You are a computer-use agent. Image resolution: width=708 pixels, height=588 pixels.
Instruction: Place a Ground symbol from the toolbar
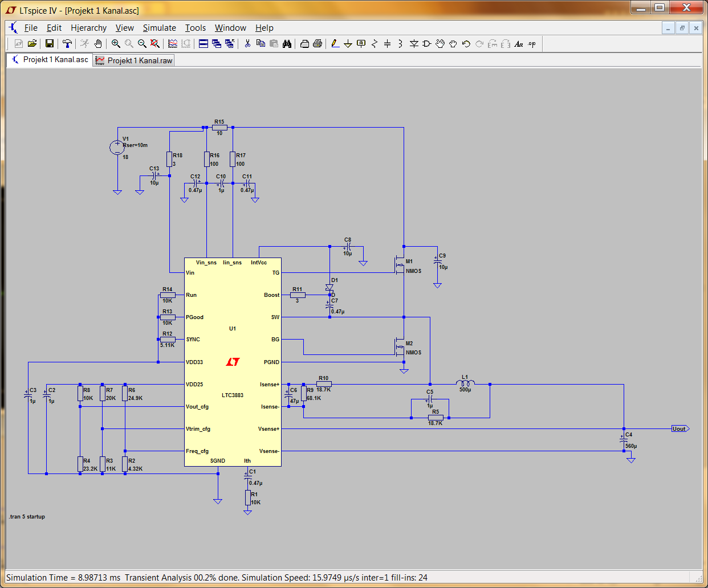[348, 44]
